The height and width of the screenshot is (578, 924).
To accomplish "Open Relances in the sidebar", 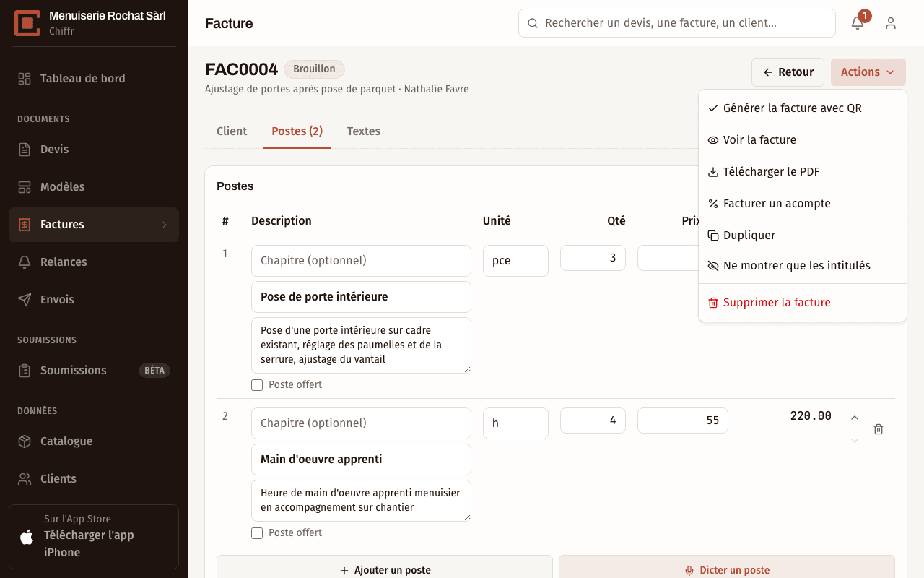I will (x=94, y=262).
